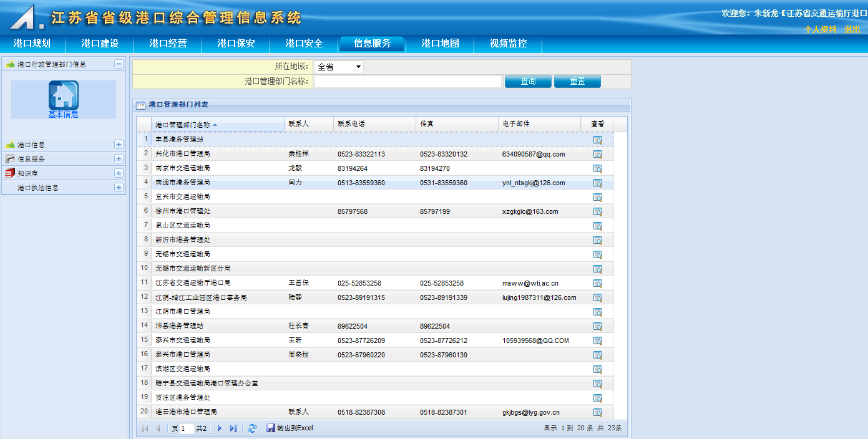Click the refresh icon in the pagination bar
This screenshot has width=868, height=439.
pyautogui.click(x=252, y=428)
